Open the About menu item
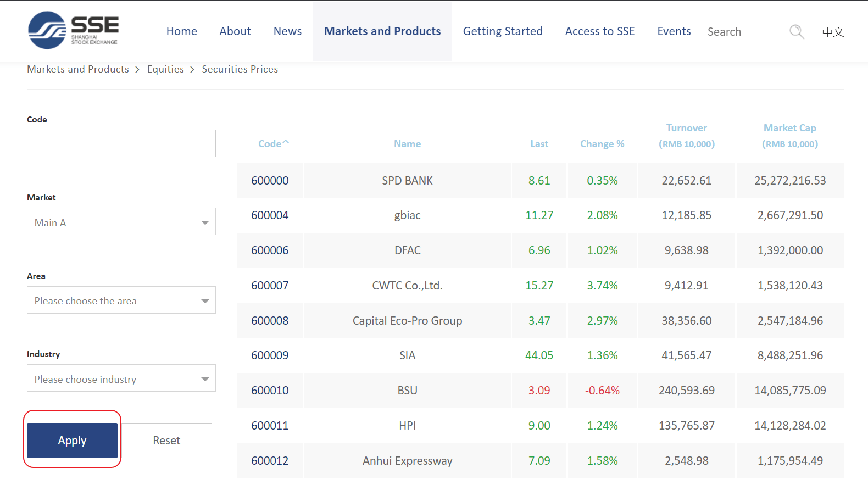Image resolution: width=868 pixels, height=479 pixels. point(235,31)
